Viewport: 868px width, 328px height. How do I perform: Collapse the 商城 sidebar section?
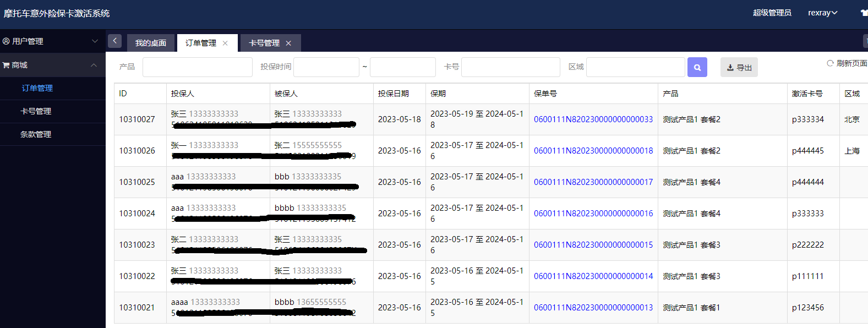click(x=94, y=65)
